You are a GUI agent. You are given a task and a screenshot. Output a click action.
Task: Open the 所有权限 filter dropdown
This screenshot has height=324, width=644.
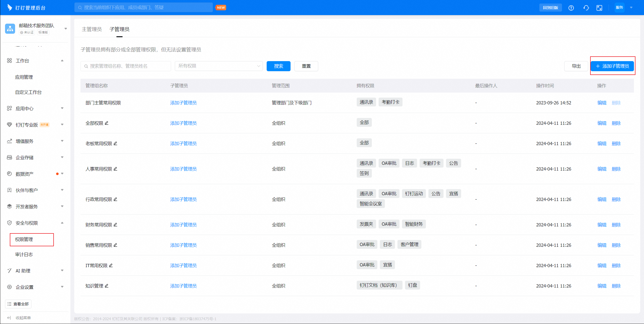click(x=219, y=66)
